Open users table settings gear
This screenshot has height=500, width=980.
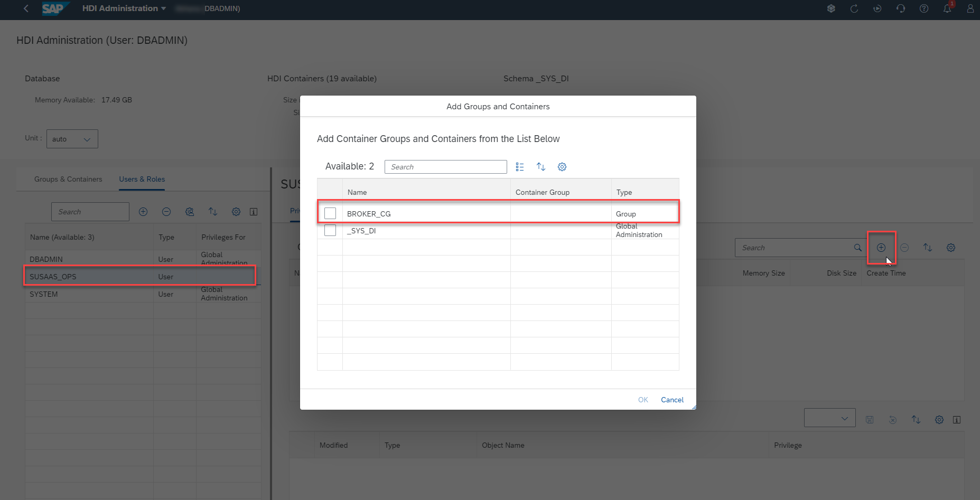pos(236,212)
